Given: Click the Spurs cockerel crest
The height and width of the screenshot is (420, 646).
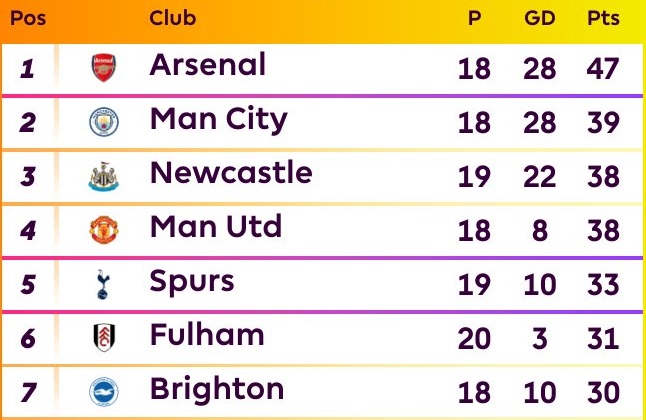Looking at the screenshot, I should click(103, 284).
